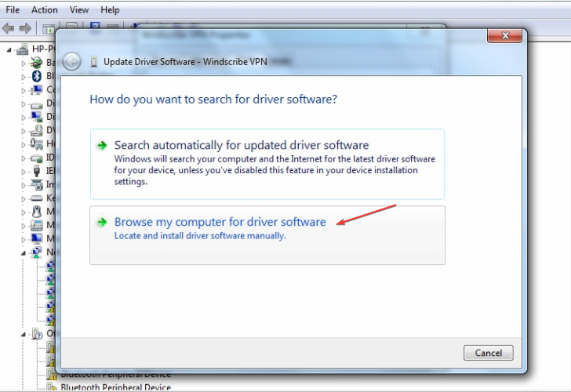Open the File menu
This screenshot has height=392, width=571.
[x=13, y=10]
